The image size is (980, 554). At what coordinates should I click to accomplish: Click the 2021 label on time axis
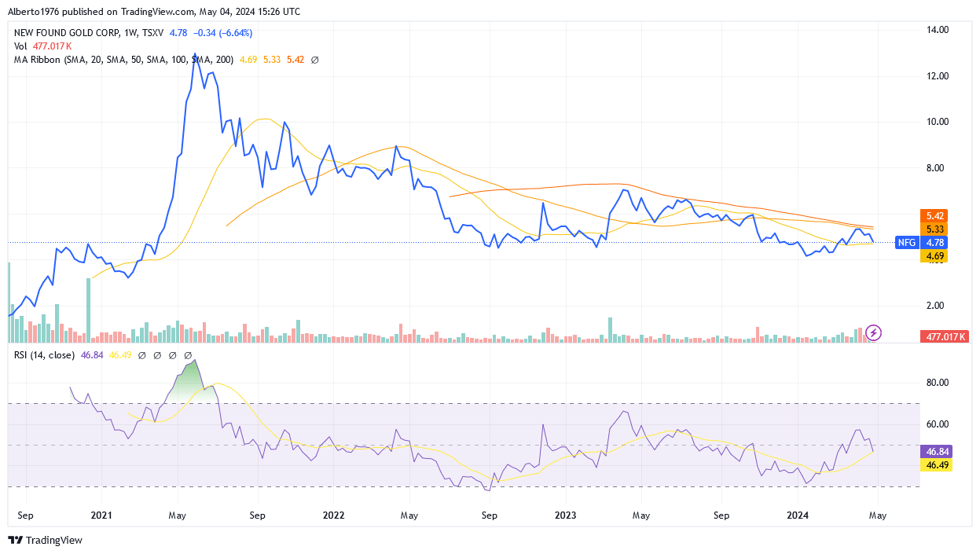coord(101,515)
